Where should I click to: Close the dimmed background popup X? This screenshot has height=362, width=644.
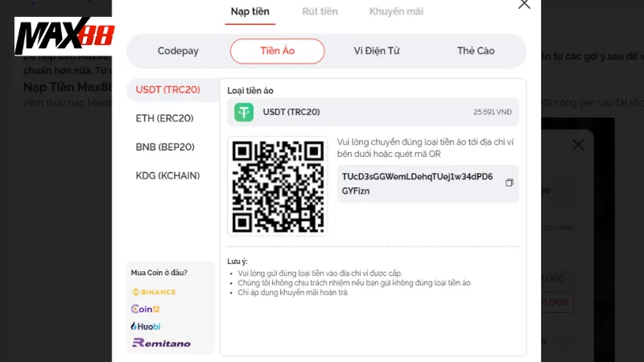578,145
